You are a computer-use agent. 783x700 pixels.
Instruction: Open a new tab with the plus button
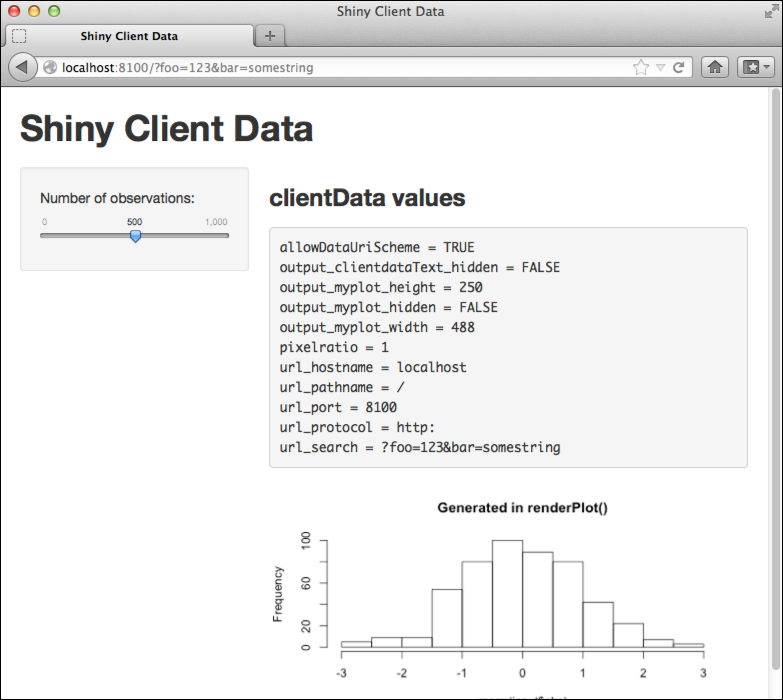(270, 35)
